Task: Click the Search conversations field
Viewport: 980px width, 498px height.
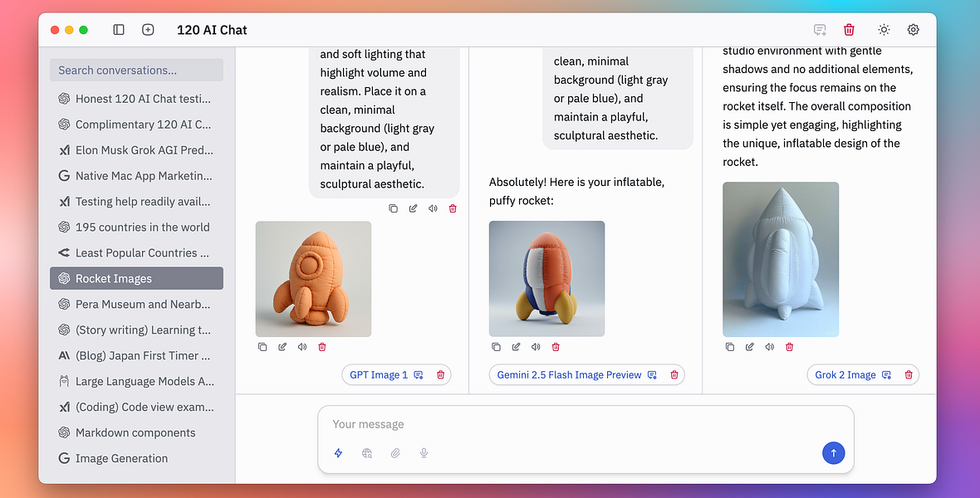Action: tap(136, 70)
